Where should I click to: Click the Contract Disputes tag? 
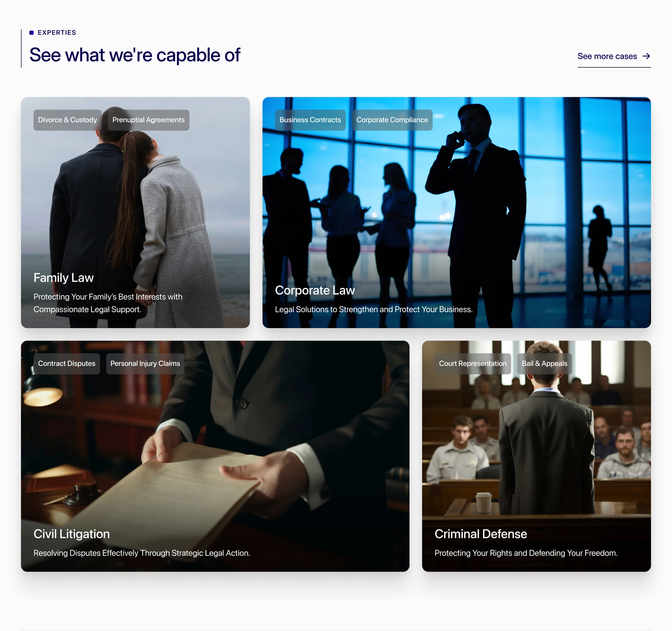tap(67, 364)
